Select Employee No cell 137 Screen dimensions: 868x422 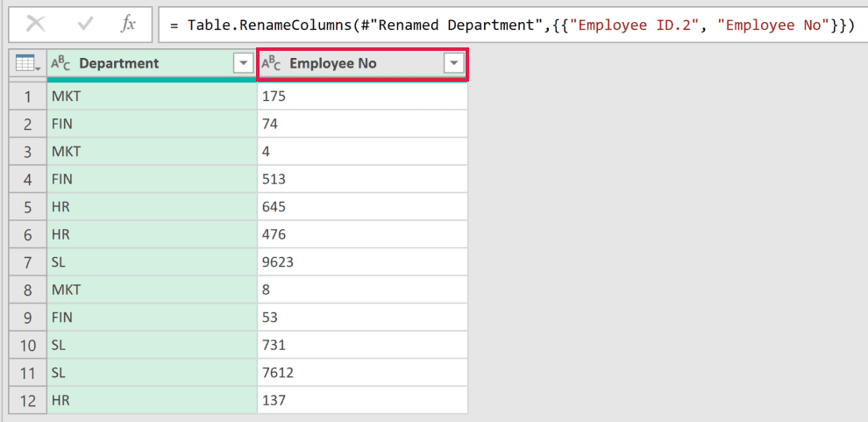pyautogui.click(x=363, y=400)
